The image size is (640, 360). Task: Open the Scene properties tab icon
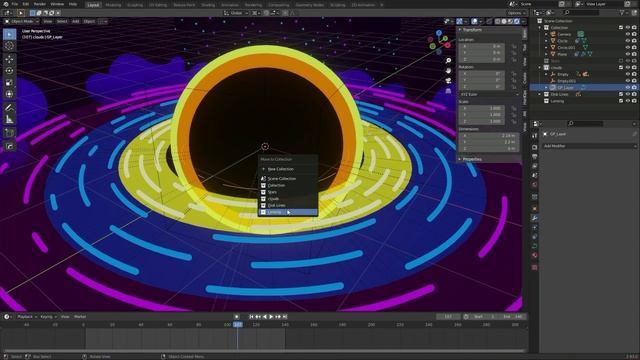[535, 176]
